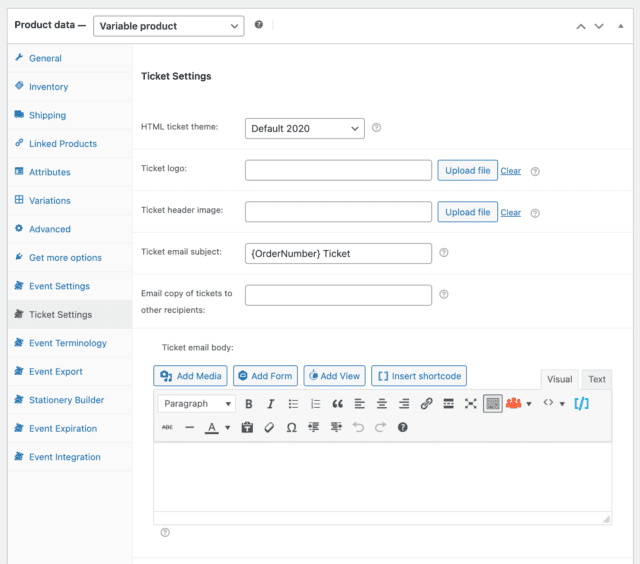Open the HTML ticket theme dropdown

[x=304, y=128]
